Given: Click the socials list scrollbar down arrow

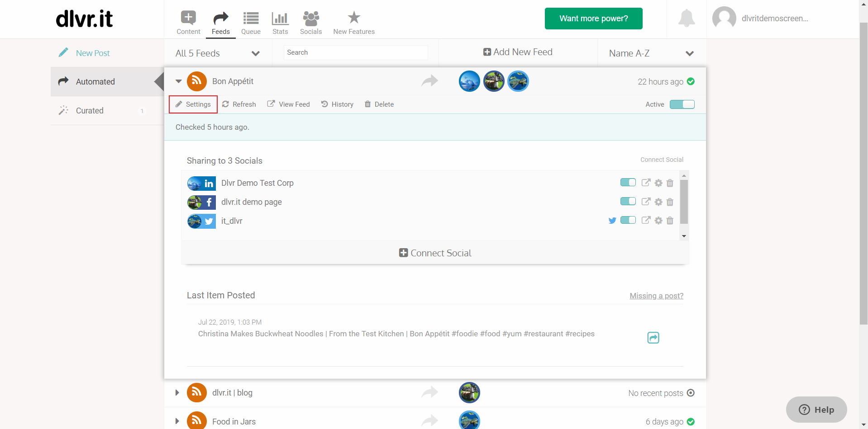Looking at the screenshot, I should pos(684,236).
